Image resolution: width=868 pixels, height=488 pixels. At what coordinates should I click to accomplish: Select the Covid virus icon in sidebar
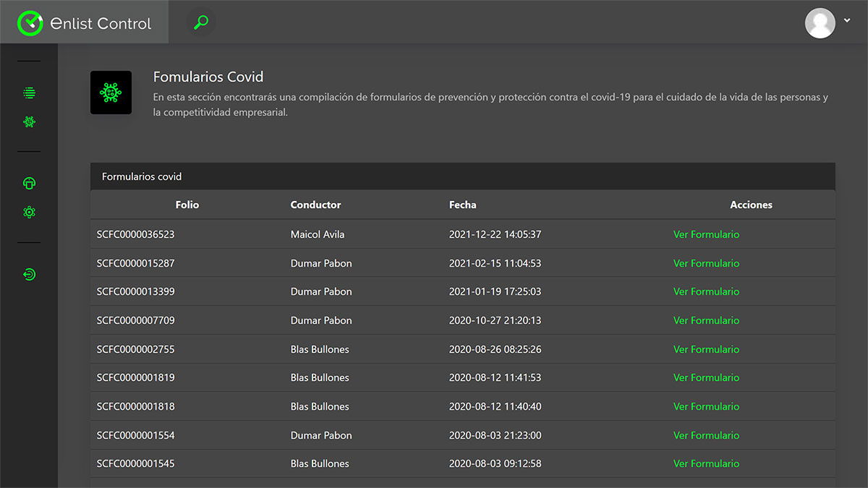29,121
